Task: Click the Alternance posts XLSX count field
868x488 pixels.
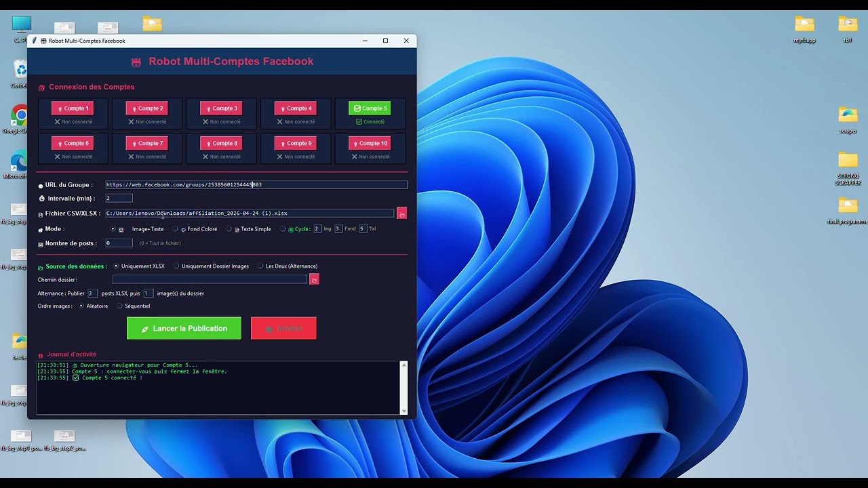Action: [92, 293]
